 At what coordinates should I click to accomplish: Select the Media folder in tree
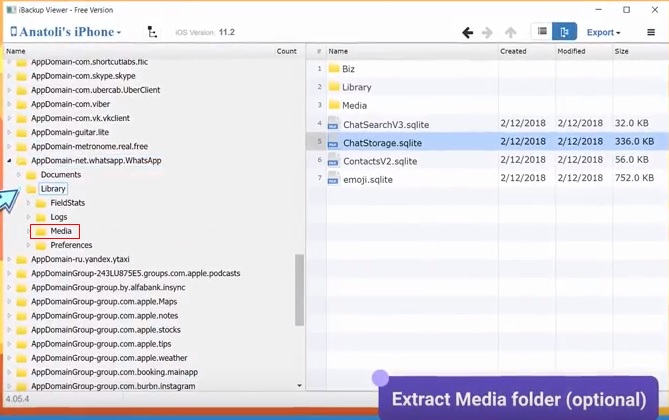pyautogui.click(x=61, y=231)
